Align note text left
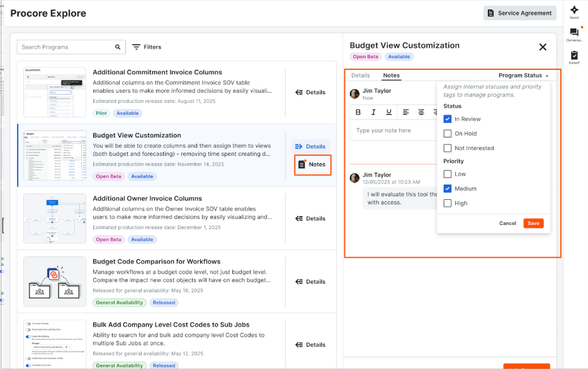Viewport: 588px width, 370px height. [406, 112]
